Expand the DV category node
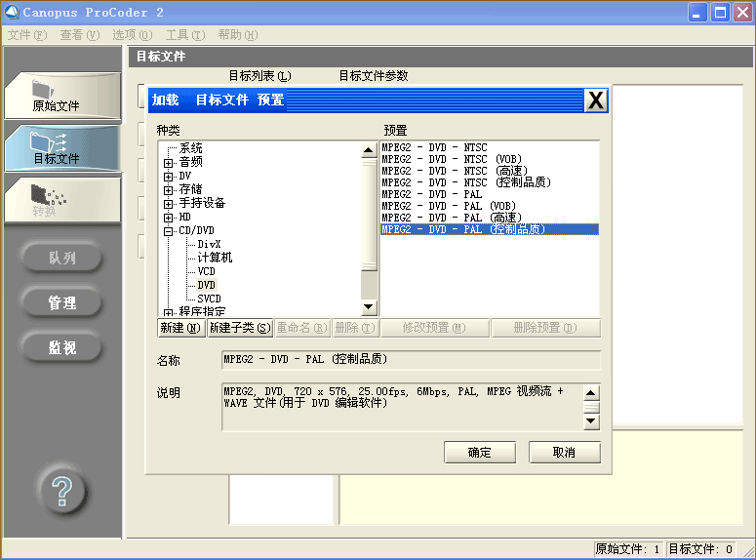Viewport: 756px width, 560px height. click(168, 177)
